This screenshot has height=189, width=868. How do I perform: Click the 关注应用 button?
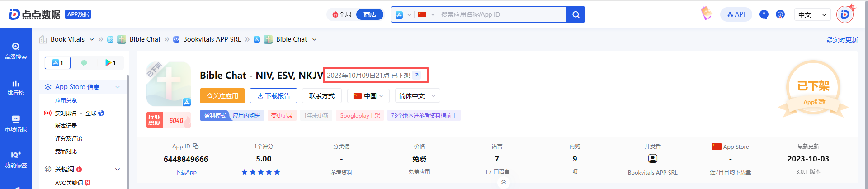click(222, 96)
